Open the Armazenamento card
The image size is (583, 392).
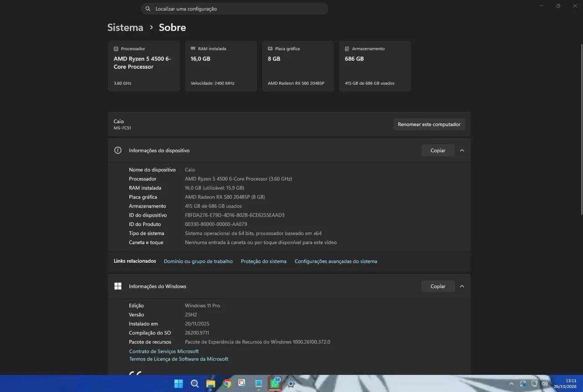(375, 66)
